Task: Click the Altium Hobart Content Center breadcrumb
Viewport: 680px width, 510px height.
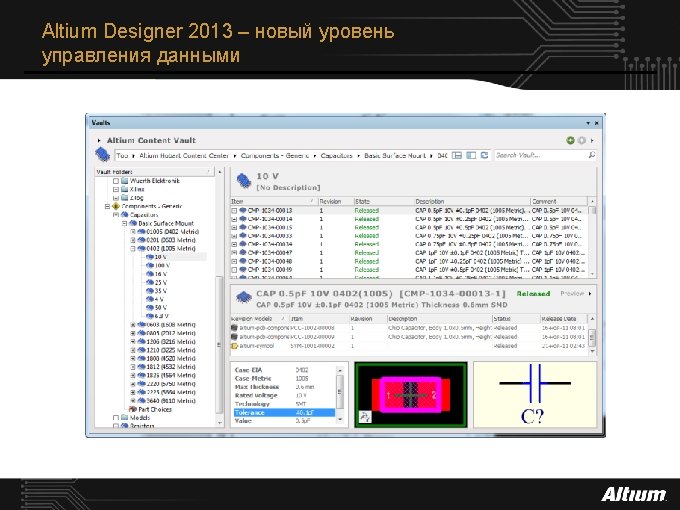Action: (184, 155)
